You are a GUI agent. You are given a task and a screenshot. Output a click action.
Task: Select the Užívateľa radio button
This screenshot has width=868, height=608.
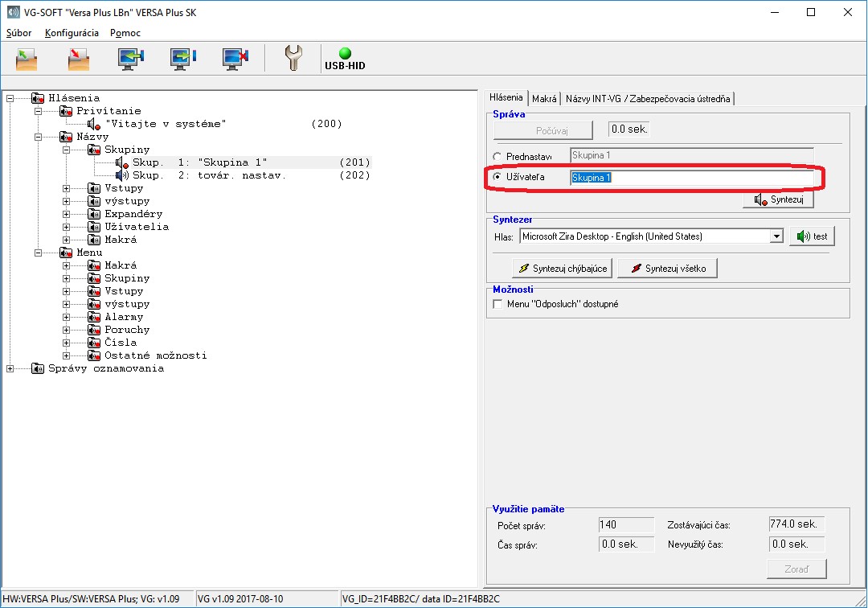[497, 177]
